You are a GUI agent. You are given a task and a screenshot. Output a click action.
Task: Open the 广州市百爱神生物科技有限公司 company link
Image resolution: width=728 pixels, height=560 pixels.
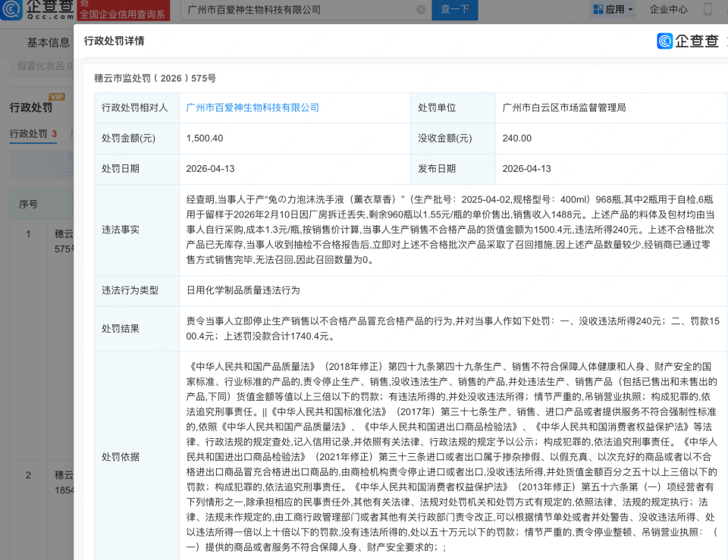(x=252, y=108)
